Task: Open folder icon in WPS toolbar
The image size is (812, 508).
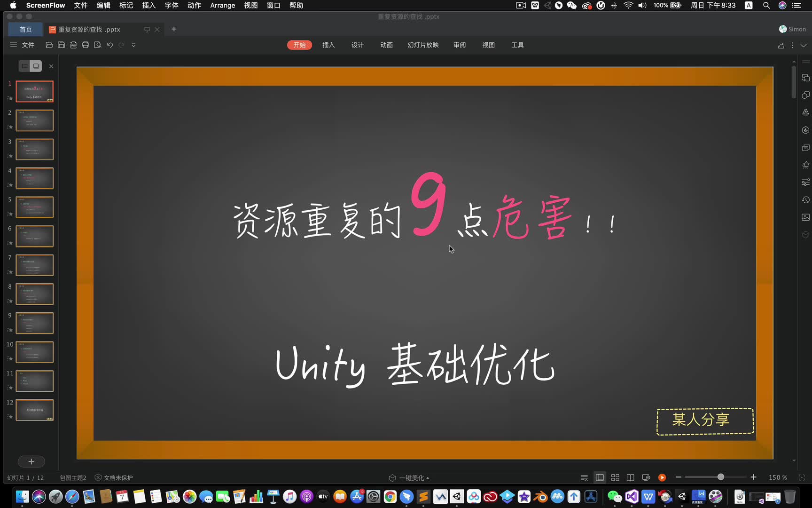Action: point(49,45)
